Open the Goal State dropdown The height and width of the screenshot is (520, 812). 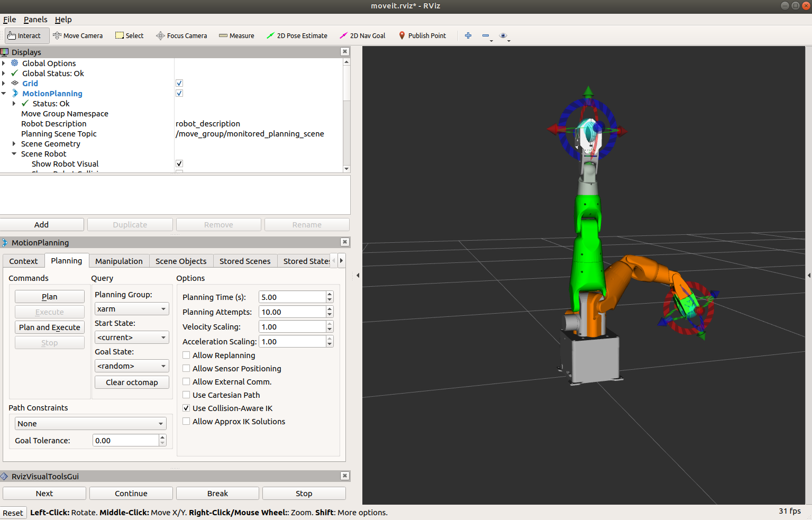pyautogui.click(x=132, y=366)
